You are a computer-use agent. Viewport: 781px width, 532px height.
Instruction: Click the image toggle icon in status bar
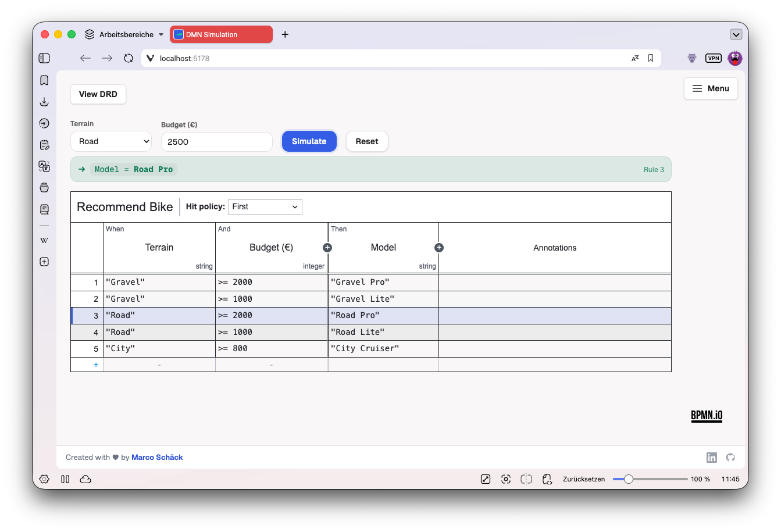click(x=486, y=479)
